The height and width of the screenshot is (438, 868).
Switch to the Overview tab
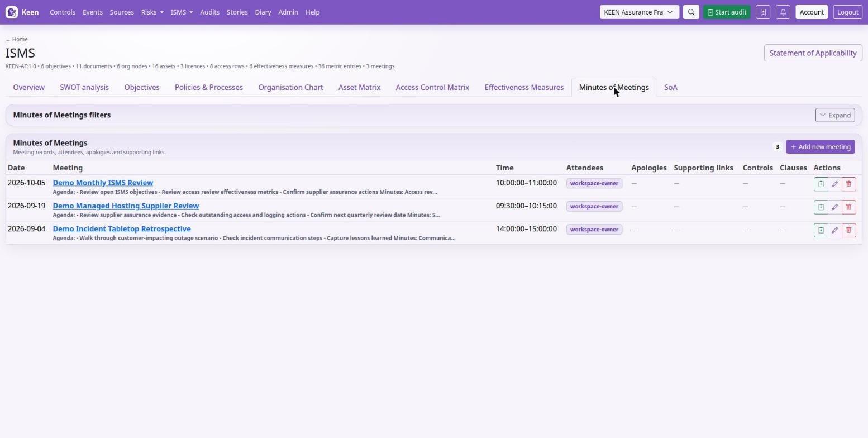tap(29, 88)
